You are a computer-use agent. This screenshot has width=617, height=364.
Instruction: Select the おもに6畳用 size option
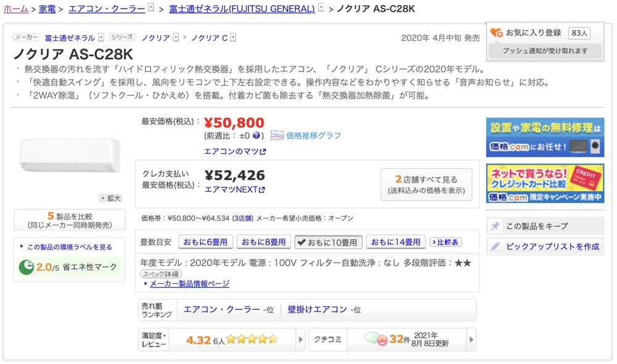point(205,242)
